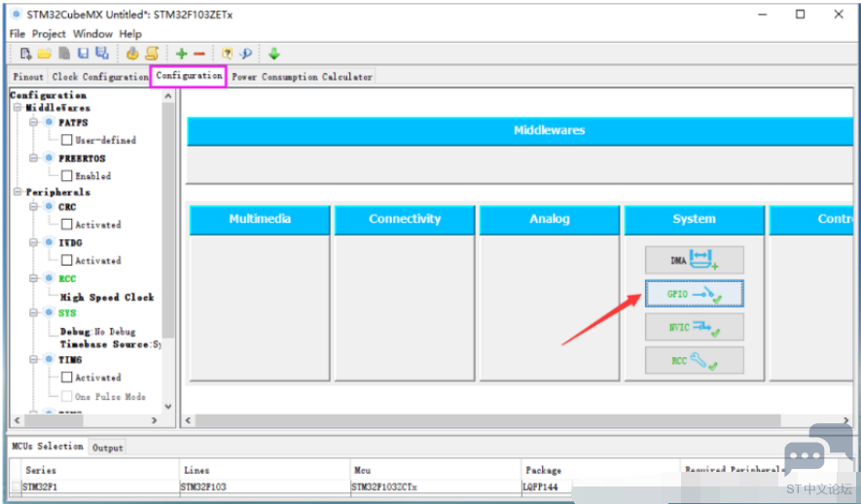
Task: Collapse the IWDG tree node
Action: coord(33,242)
